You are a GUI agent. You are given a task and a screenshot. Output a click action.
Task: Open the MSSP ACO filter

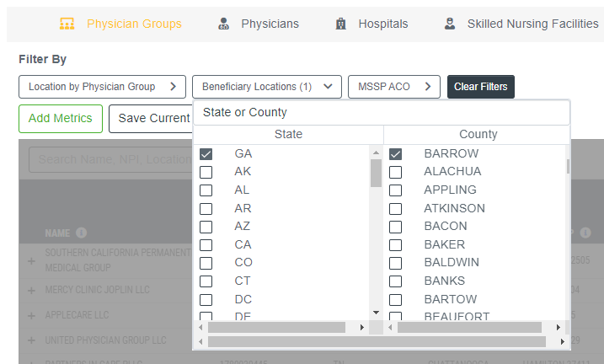(393, 87)
